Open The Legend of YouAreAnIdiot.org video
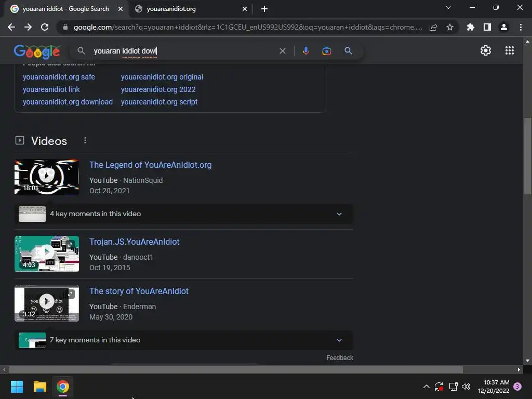This screenshot has width=532, height=399. pyautogui.click(x=150, y=165)
